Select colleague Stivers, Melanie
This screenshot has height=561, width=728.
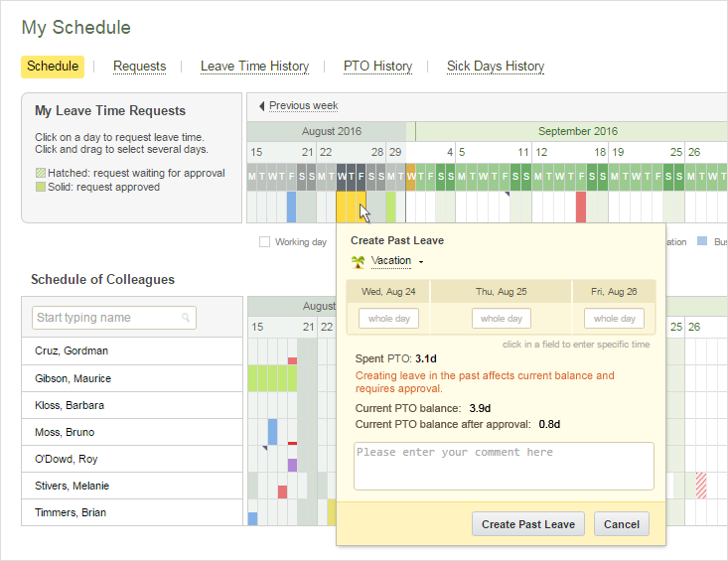[132, 486]
